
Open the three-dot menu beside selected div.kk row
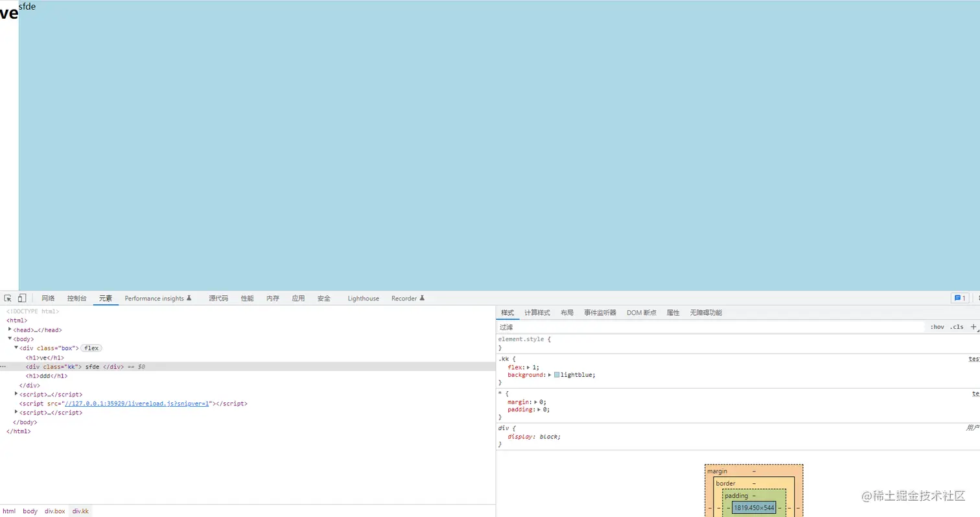point(3,367)
